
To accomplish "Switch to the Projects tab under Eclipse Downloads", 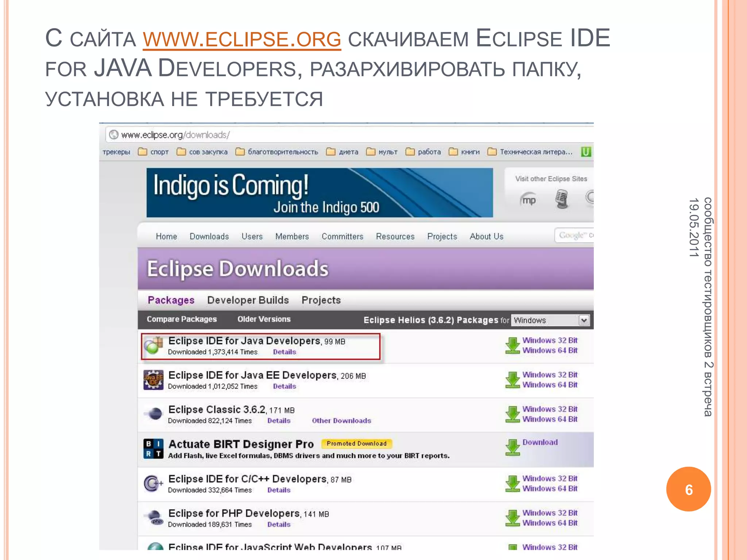I will tap(321, 300).
